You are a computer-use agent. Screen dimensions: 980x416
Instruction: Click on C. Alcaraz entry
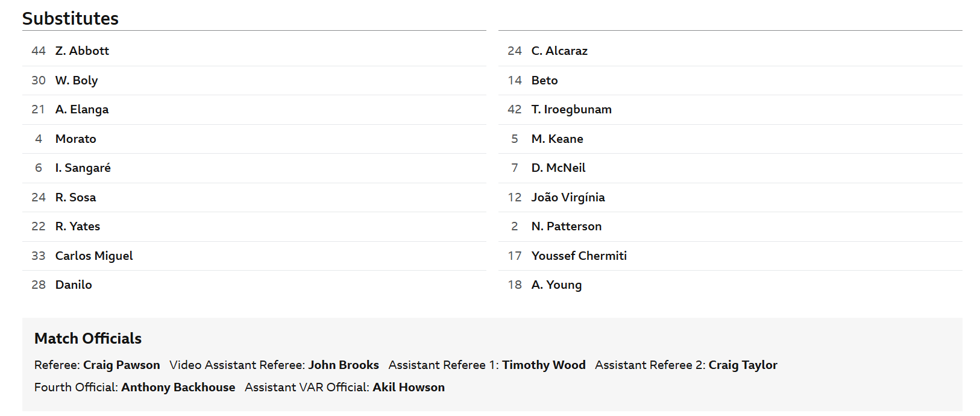pos(730,51)
